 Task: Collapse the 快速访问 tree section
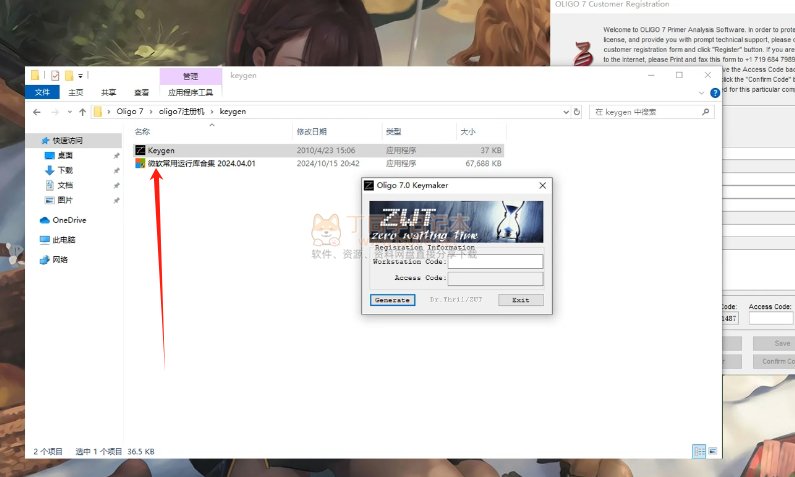point(31,140)
